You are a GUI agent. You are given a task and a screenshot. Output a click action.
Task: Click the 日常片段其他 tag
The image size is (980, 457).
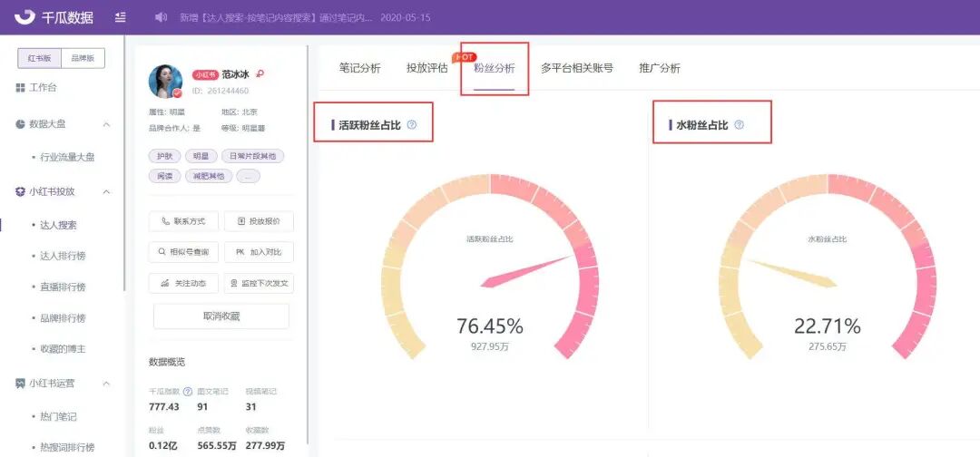point(252,156)
